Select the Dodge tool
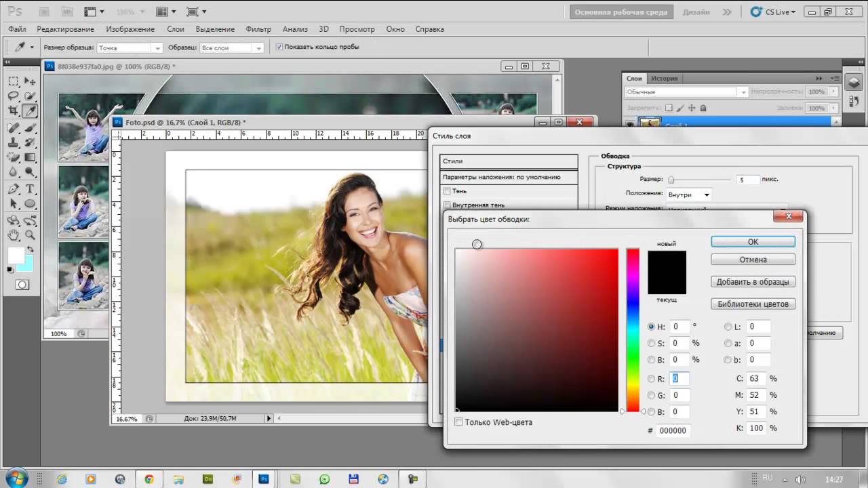This screenshot has width=868, height=488. click(x=30, y=172)
